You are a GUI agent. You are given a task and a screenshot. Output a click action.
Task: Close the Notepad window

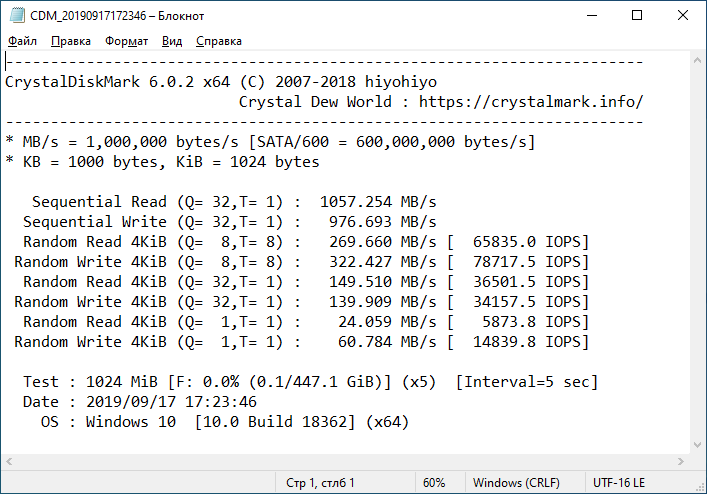pos(683,15)
